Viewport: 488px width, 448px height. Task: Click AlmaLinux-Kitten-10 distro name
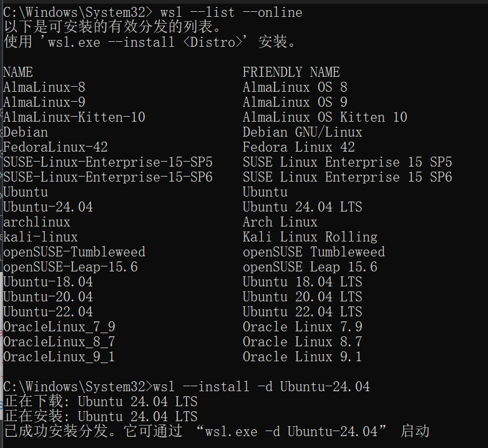(x=74, y=117)
